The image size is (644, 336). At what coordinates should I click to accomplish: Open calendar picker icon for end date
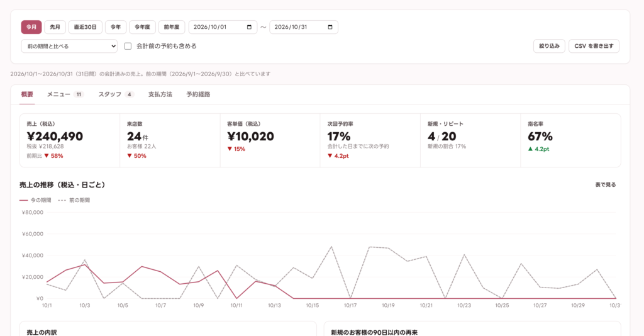coord(330,27)
